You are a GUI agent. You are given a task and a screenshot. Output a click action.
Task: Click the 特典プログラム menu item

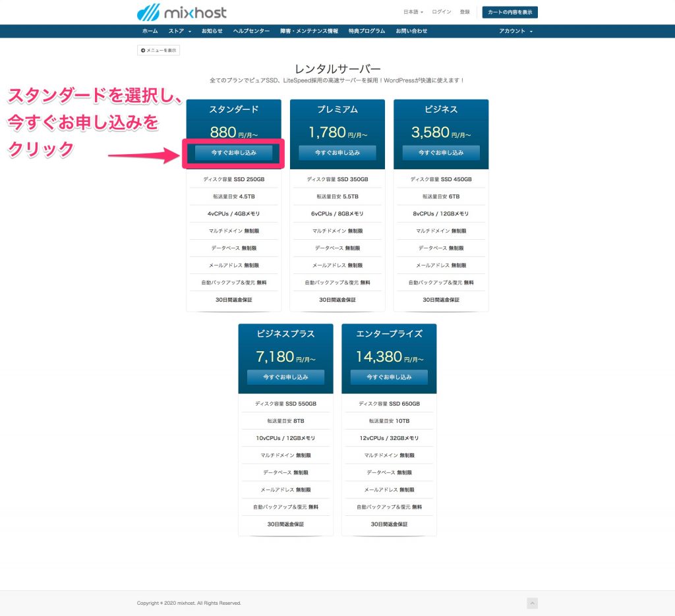pyautogui.click(x=367, y=31)
